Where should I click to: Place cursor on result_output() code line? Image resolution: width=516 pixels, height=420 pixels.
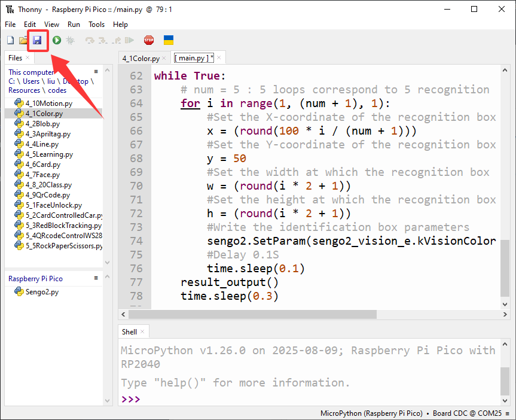[x=230, y=282]
